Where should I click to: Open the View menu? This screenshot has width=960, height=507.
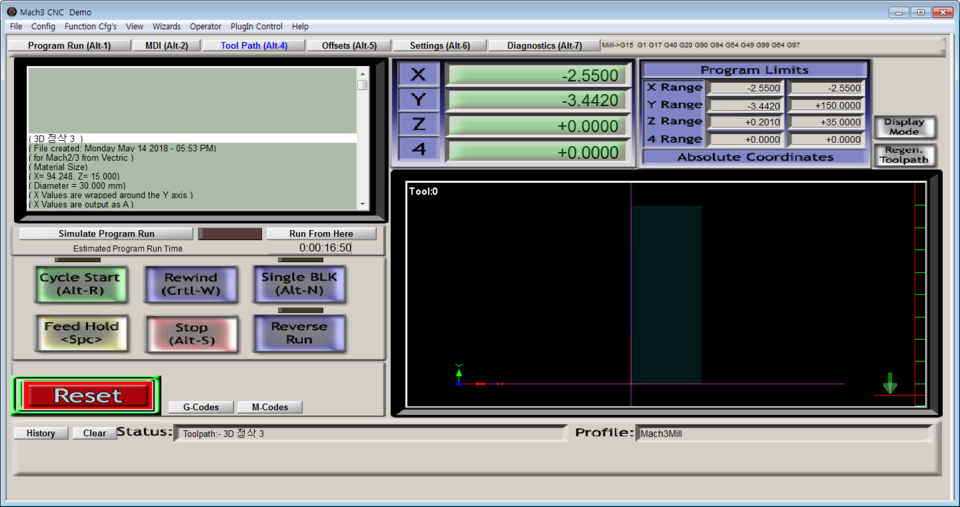[134, 26]
